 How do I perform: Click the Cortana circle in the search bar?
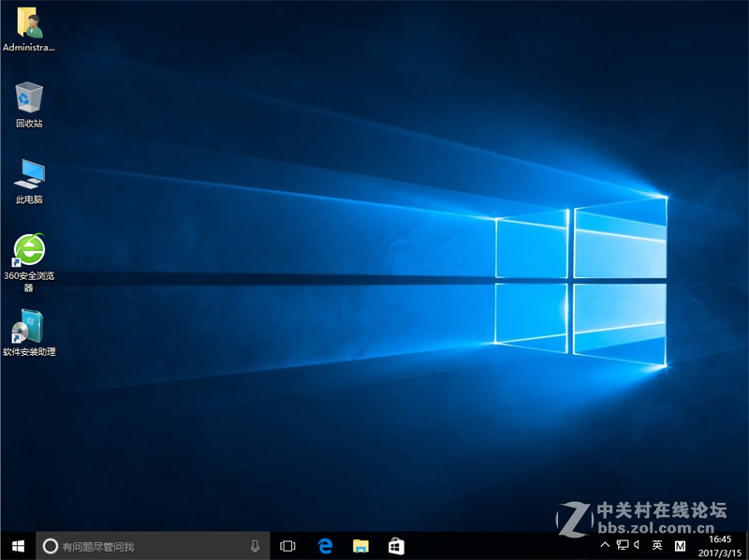[49, 544]
